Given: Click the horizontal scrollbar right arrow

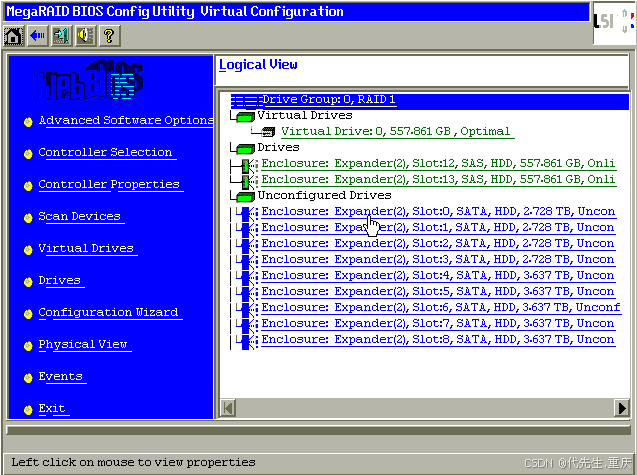Looking at the screenshot, I should pyautogui.click(x=622, y=408).
